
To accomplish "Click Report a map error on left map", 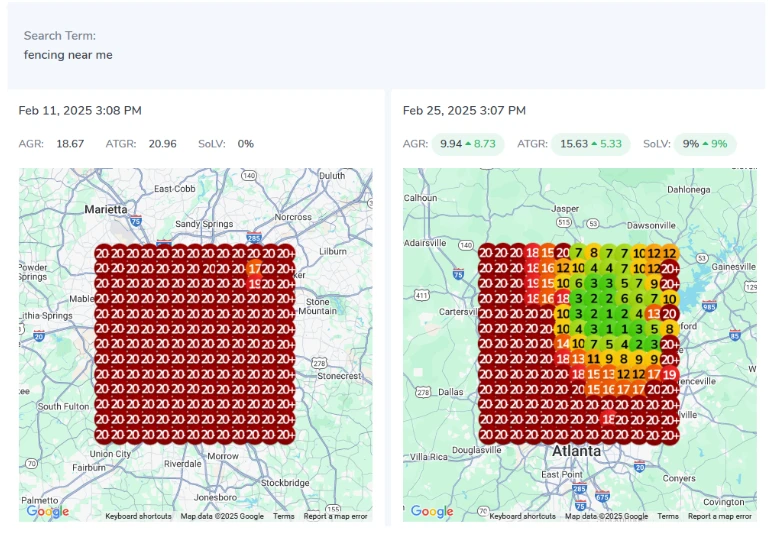I will click(x=336, y=517).
